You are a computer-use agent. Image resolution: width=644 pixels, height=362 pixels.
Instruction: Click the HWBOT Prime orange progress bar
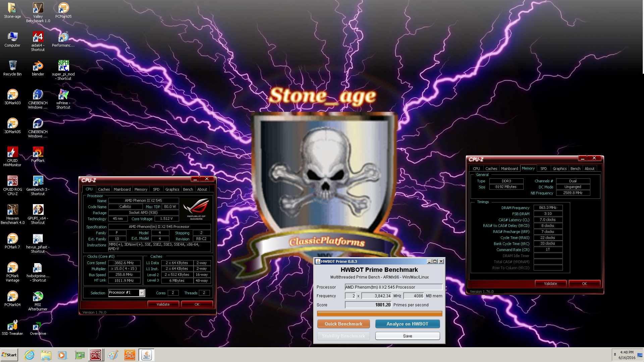point(379,314)
